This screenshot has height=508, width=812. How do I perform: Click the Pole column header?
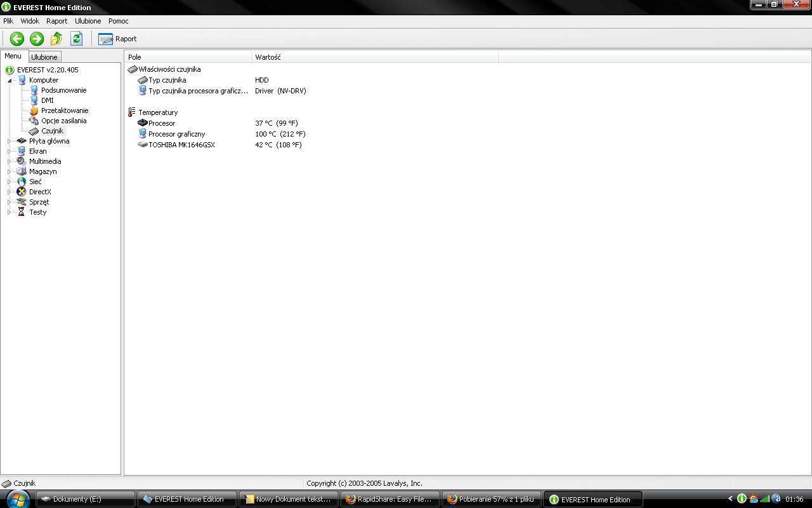[188, 57]
